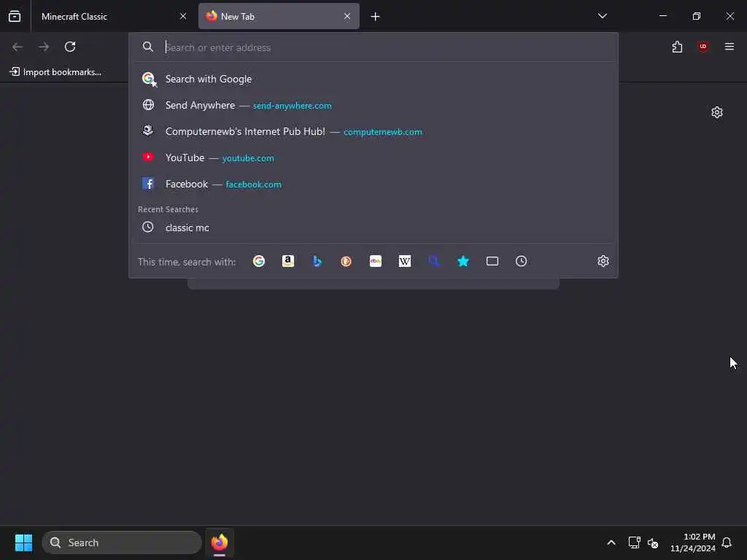Open the uBlock Origin extension icon
This screenshot has width=747, height=560.
pyautogui.click(x=703, y=47)
